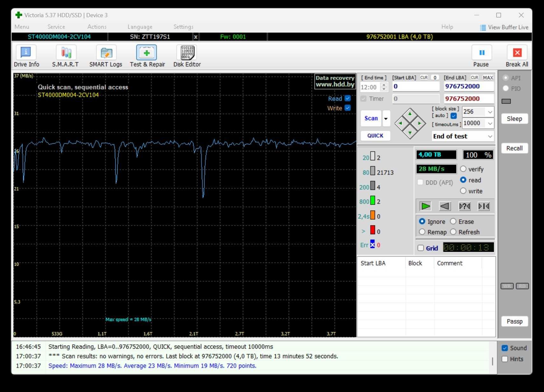Click Break All to stop operations
This screenshot has height=392, width=544.
click(x=517, y=56)
